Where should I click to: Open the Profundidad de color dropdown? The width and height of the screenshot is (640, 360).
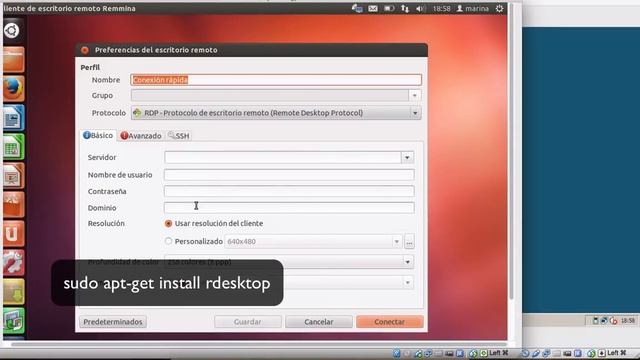click(x=289, y=262)
